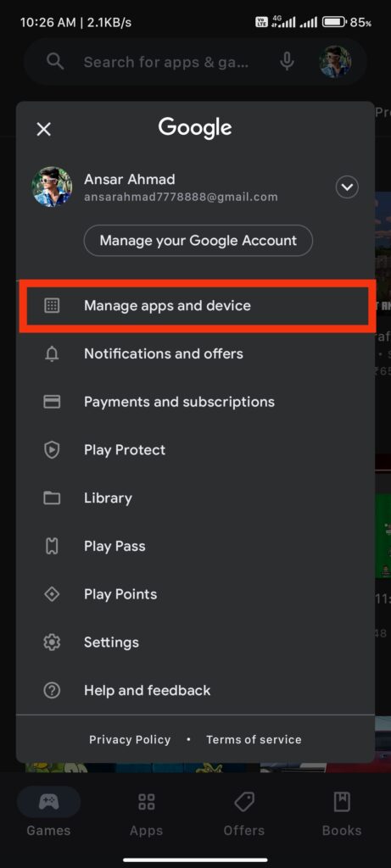391x868 pixels.
Task: Tap the Play Pass ticket icon
Action: click(x=52, y=547)
